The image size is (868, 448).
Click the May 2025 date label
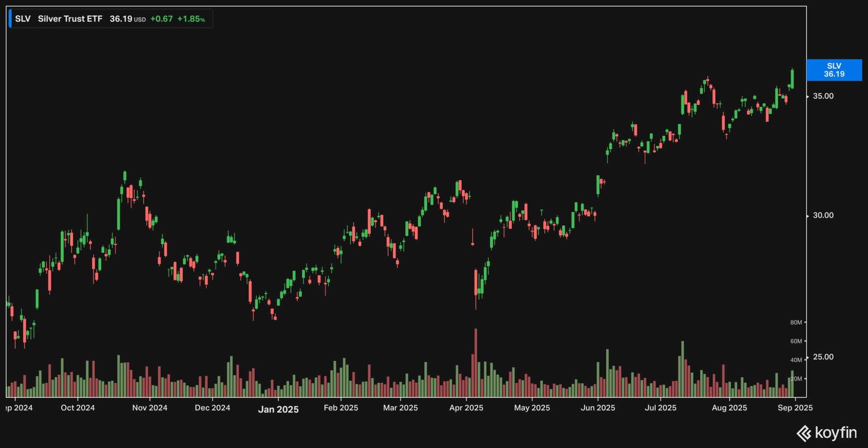[x=532, y=408]
